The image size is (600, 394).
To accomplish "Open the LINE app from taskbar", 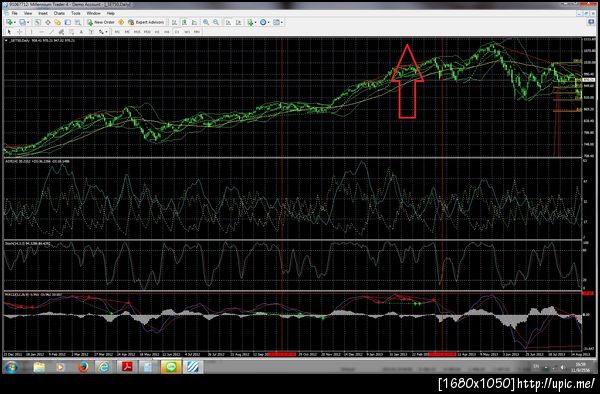I will pyautogui.click(x=171, y=368).
